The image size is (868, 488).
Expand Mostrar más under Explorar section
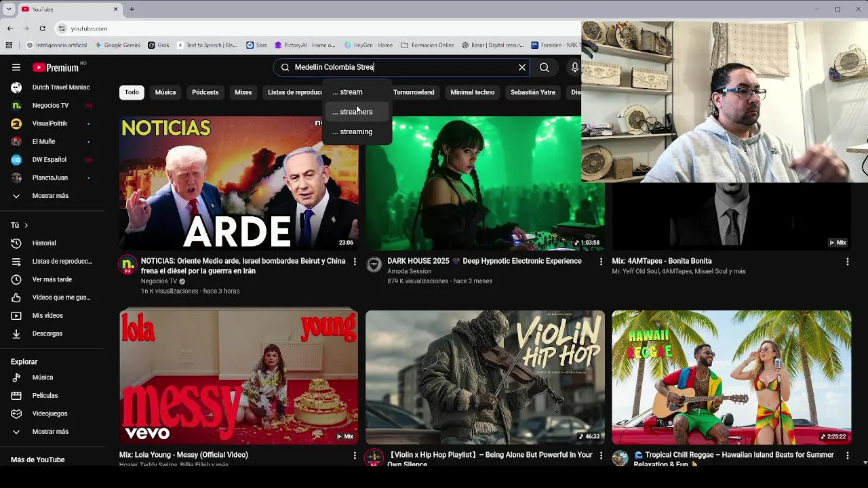[x=52, y=432]
